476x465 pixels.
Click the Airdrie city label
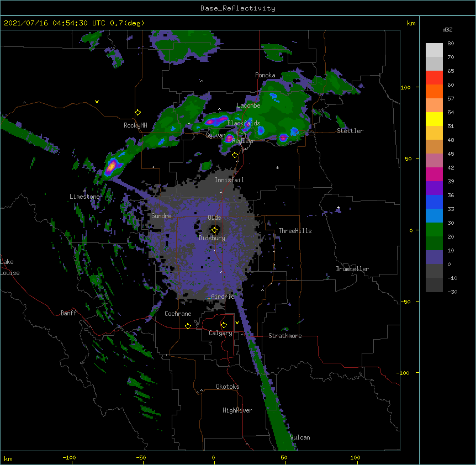(223, 297)
